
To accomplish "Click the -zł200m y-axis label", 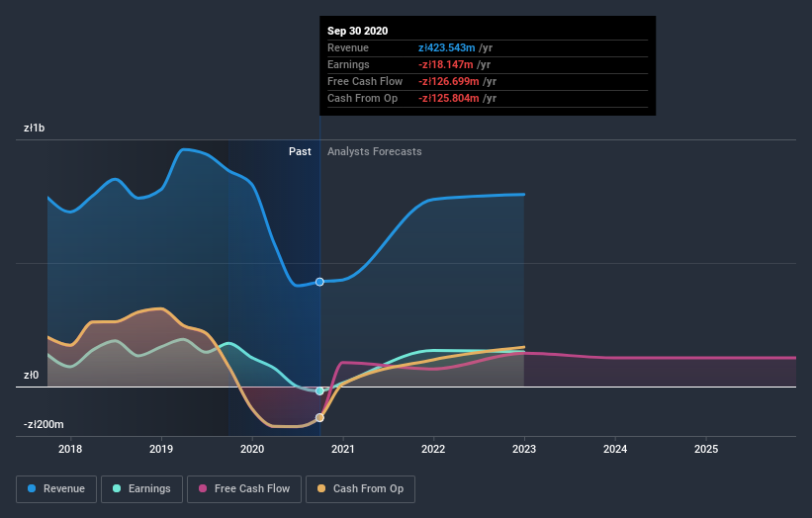I will 44,424.
